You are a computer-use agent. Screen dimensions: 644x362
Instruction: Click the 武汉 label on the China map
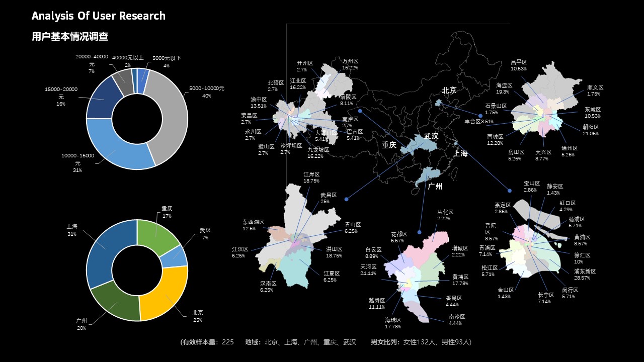431,136
